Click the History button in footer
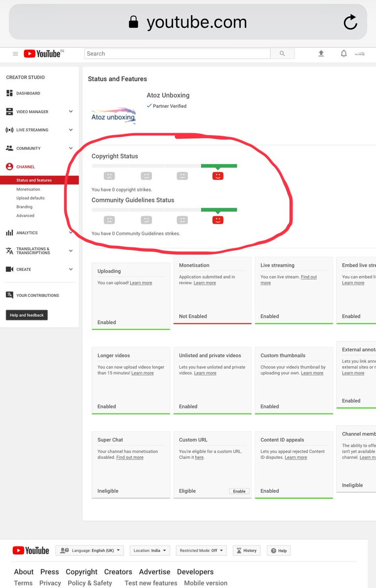Screen dimensions: 376x588 tap(247, 551)
